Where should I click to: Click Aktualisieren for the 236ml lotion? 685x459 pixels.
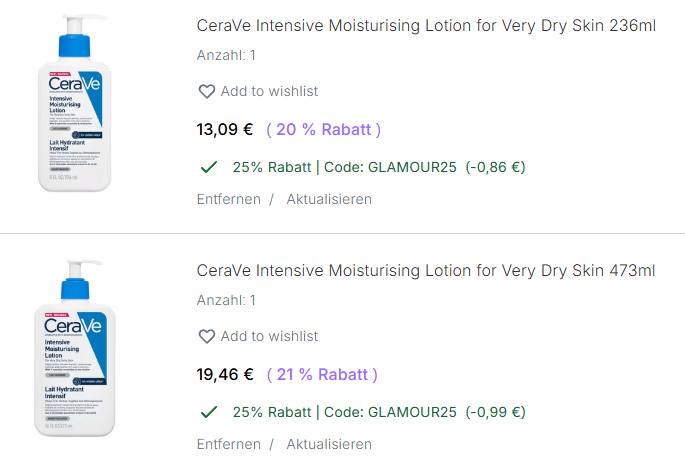pyautogui.click(x=329, y=199)
